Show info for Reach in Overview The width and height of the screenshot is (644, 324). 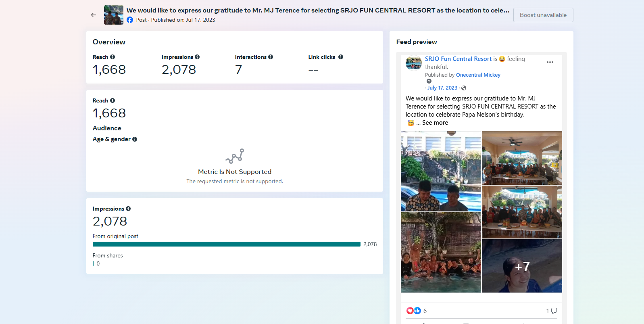pos(113,57)
